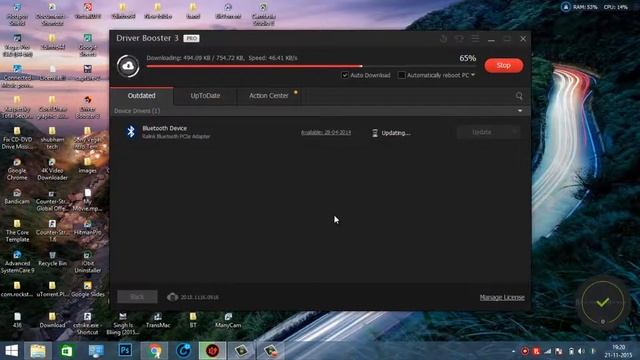Collapse the Device Drivers (1) section
Screen dimensions: 640x360
pos(520,111)
